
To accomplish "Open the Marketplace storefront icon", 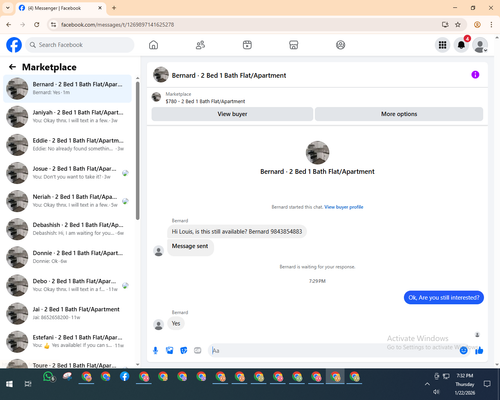I will pos(294,45).
